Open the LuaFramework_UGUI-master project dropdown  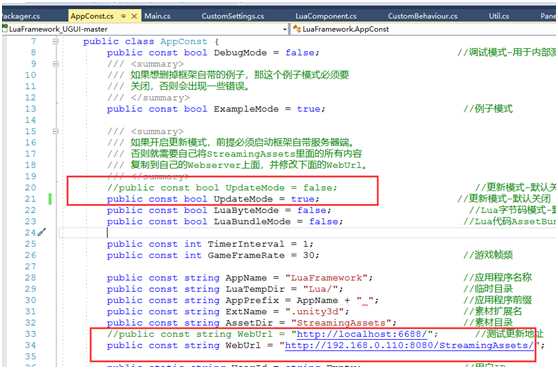pos(285,29)
